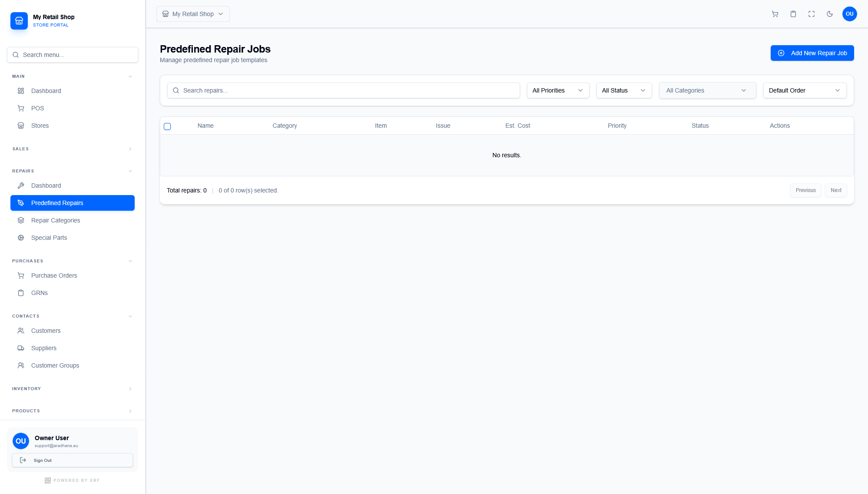The width and height of the screenshot is (868, 494).
Task: Click the Sign Out button
Action: pyautogui.click(x=72, y=460)
